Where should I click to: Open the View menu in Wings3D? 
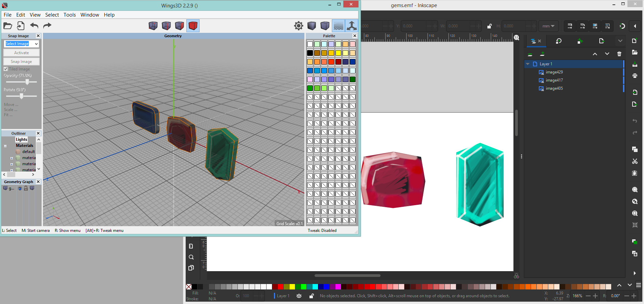point(35,15)
